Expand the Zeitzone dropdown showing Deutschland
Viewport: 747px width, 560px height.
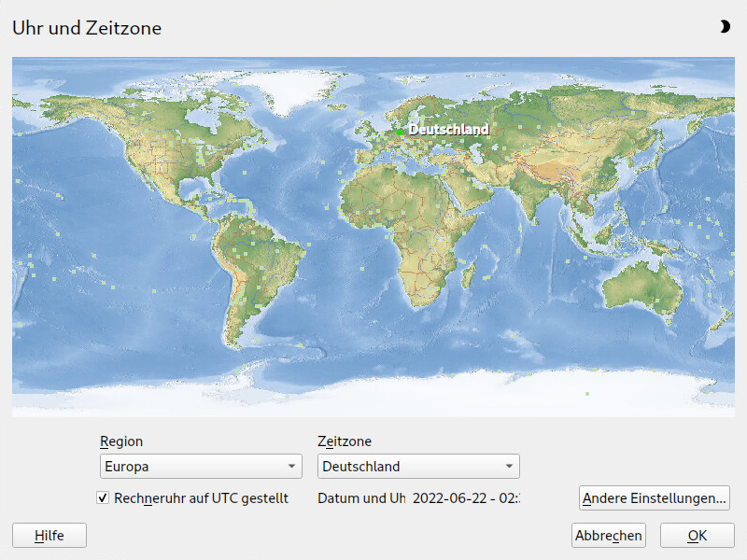[x=418, y=467]
